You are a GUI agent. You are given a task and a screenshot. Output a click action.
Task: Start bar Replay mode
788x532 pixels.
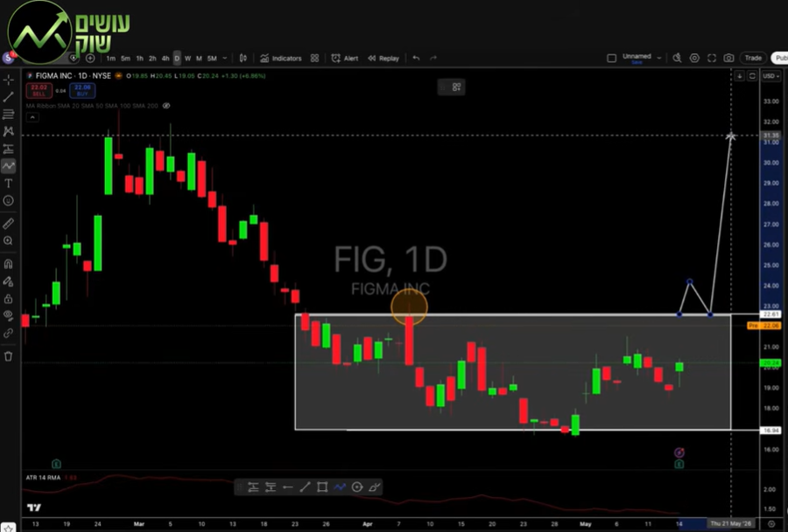pyautogui.click(x=383, y=59)
